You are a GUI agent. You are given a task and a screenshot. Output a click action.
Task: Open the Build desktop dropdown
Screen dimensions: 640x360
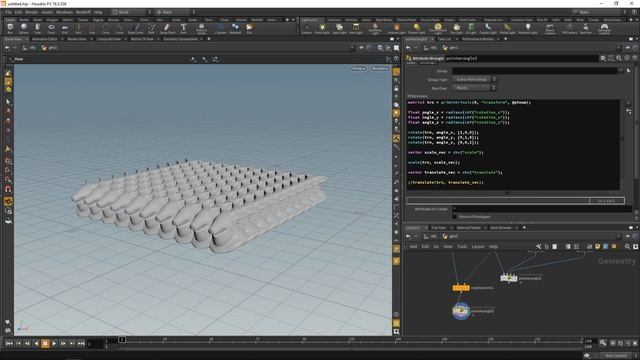pyautogui.click(x=131, y=12)
